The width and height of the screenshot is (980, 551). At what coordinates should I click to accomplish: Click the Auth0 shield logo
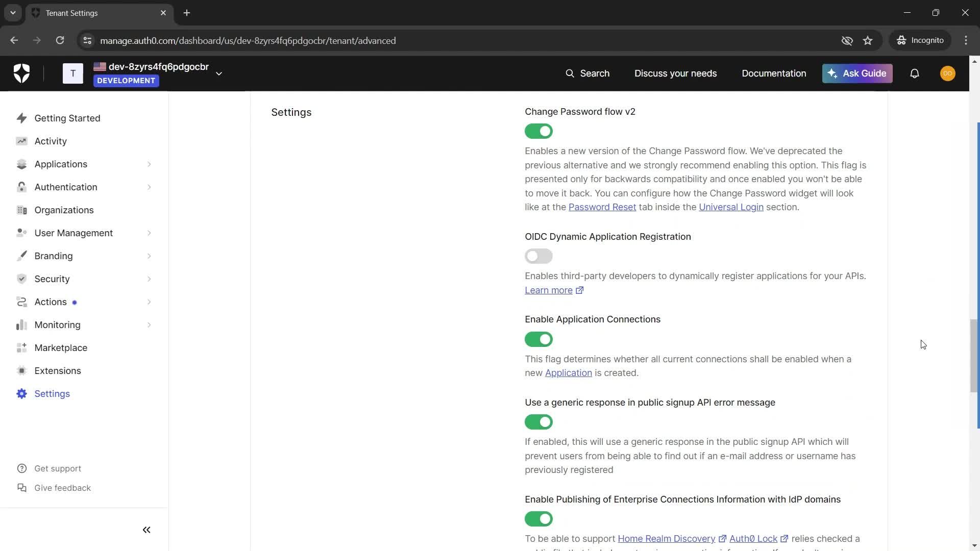(21, 73)
